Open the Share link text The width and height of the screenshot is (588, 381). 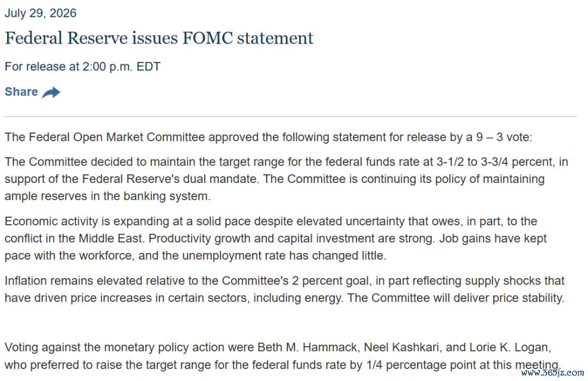click(x=21, y=92)
